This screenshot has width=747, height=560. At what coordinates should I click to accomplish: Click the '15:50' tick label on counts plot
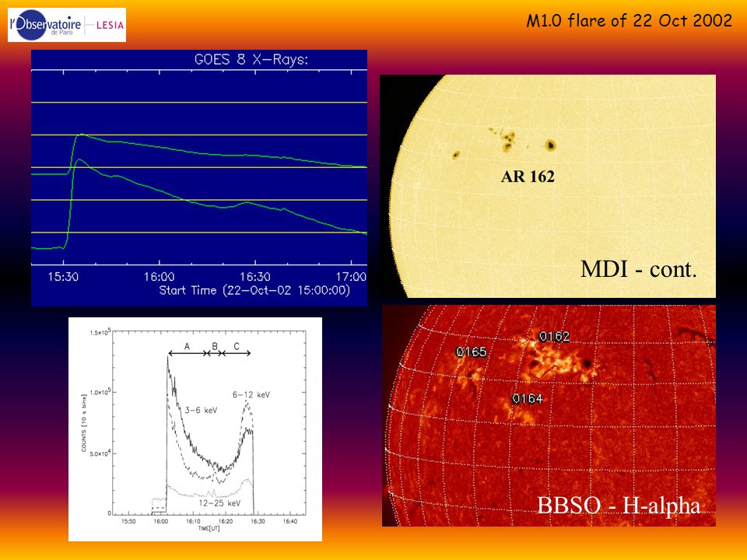[x=128, y=521]
